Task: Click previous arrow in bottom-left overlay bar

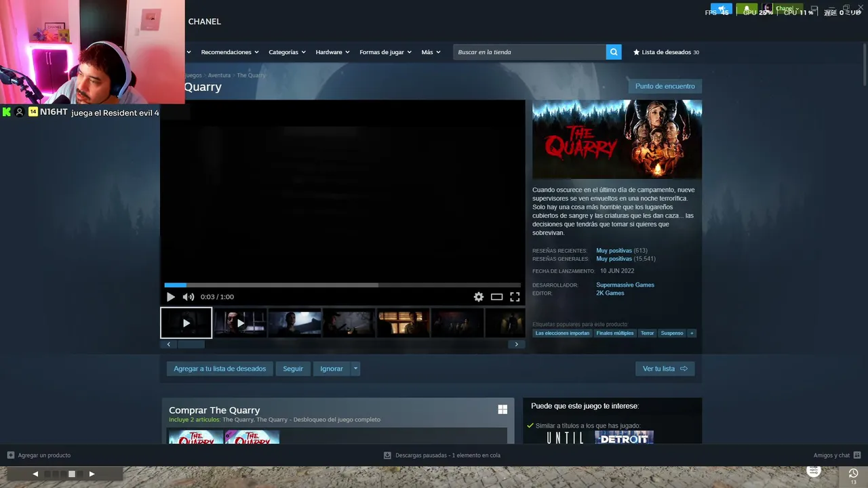Action: pyautogui.click(x=35, y=474)
